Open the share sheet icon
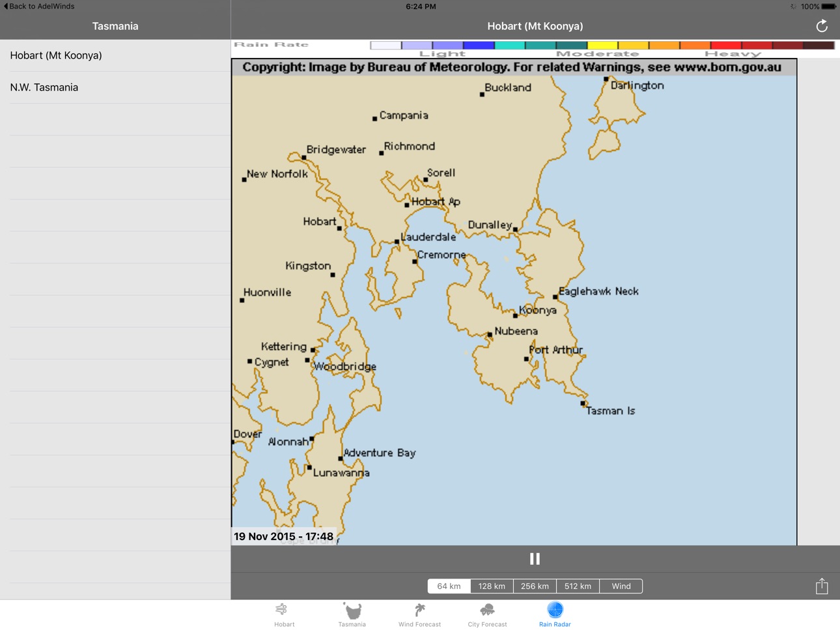 pyautogui.click(x=822, y=586)
